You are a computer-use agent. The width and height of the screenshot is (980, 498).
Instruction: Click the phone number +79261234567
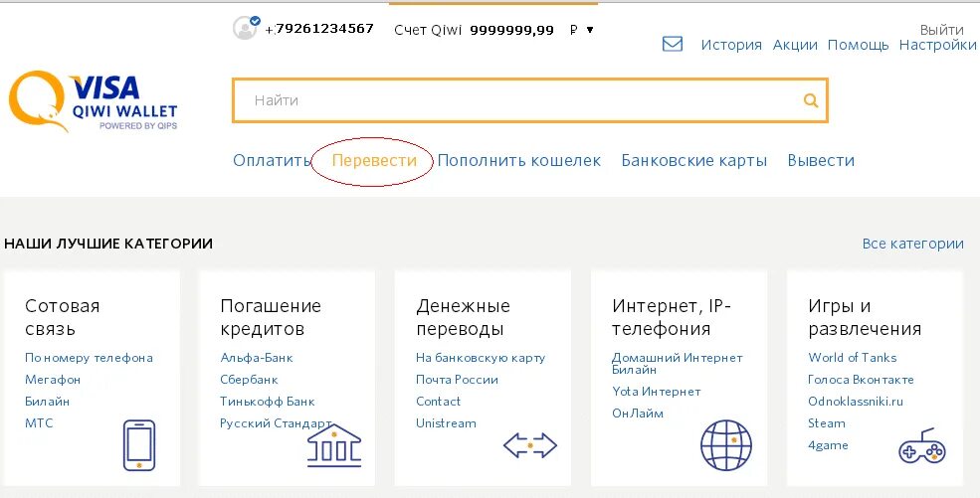coord(319,29)
